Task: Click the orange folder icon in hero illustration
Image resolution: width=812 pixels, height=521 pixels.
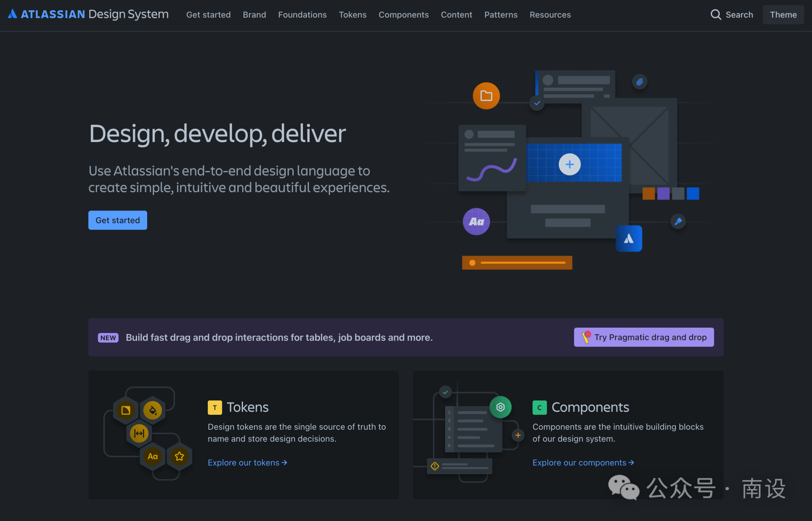Action: click(x=486, y=96)
